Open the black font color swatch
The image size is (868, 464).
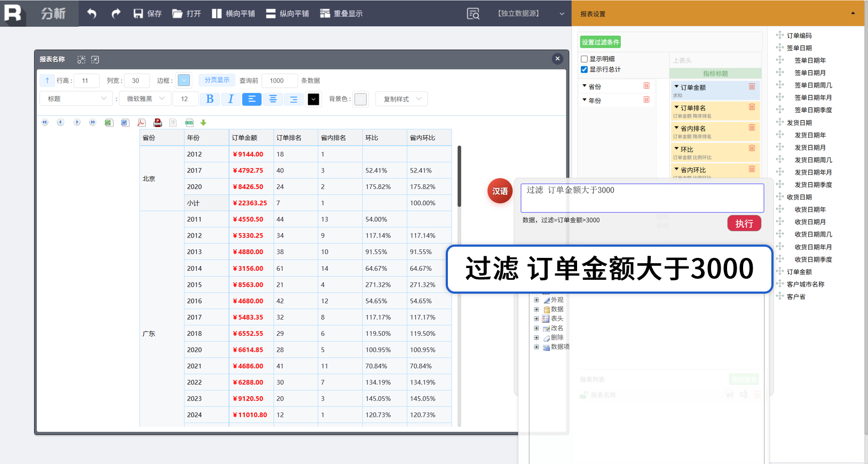tap(313, 99)
